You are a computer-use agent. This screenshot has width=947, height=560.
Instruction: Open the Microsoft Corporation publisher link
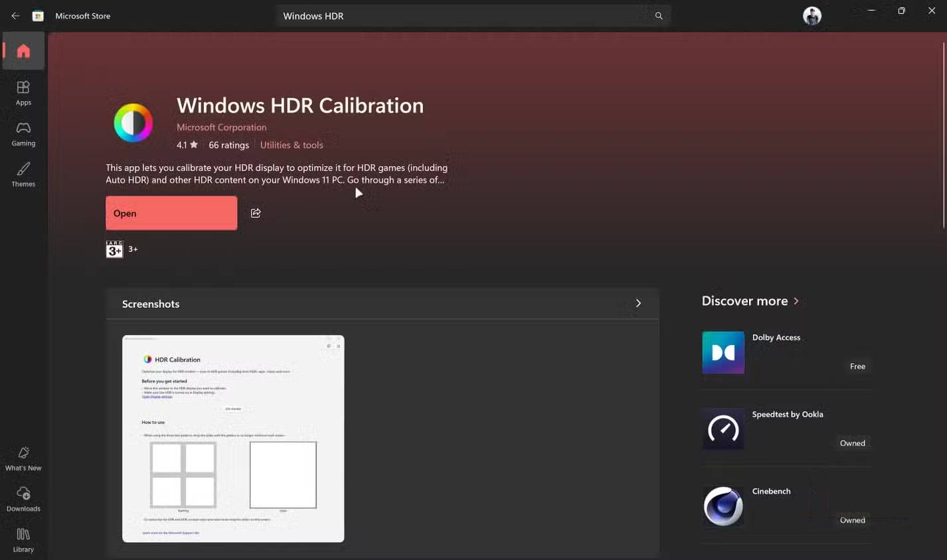(221, 127)
